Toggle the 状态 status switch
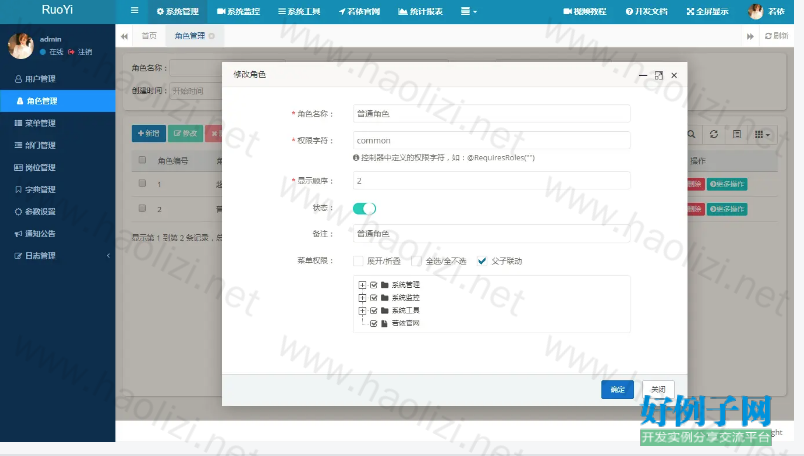The image size is (804, 456). (x=364, y=208)
